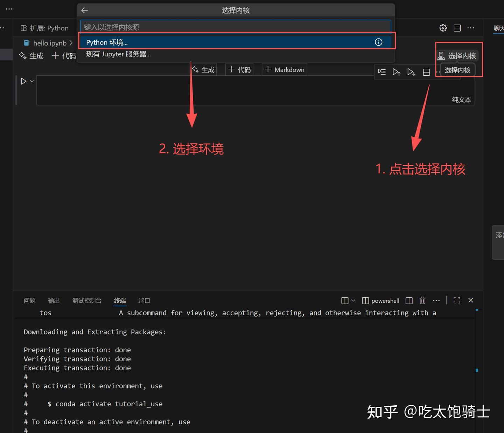Click the run cells below icon

click(411, 72)
